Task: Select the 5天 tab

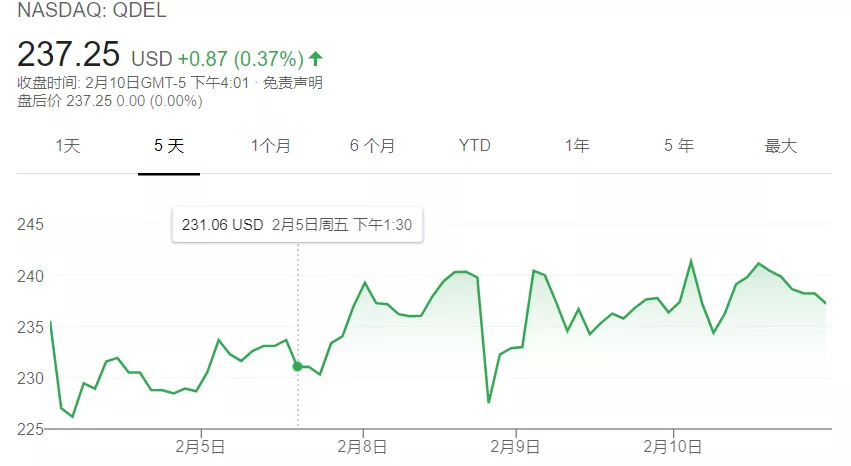Action: [x=169, y=146]
